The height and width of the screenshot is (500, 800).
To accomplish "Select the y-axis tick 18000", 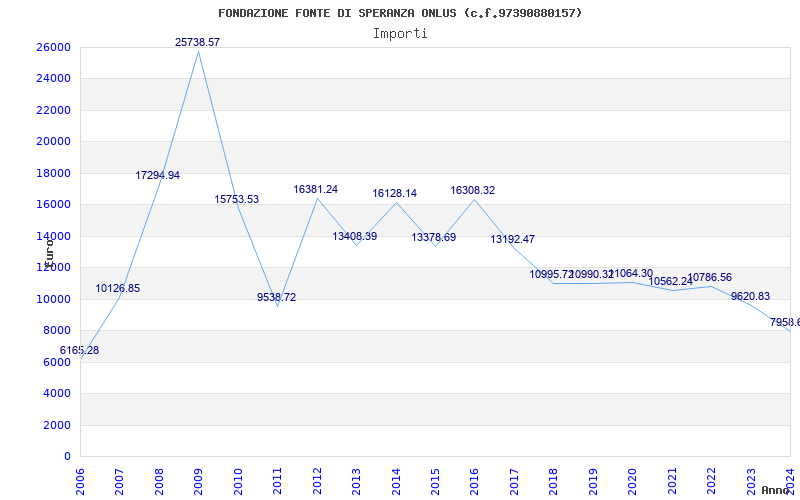I will coord(53,173).
